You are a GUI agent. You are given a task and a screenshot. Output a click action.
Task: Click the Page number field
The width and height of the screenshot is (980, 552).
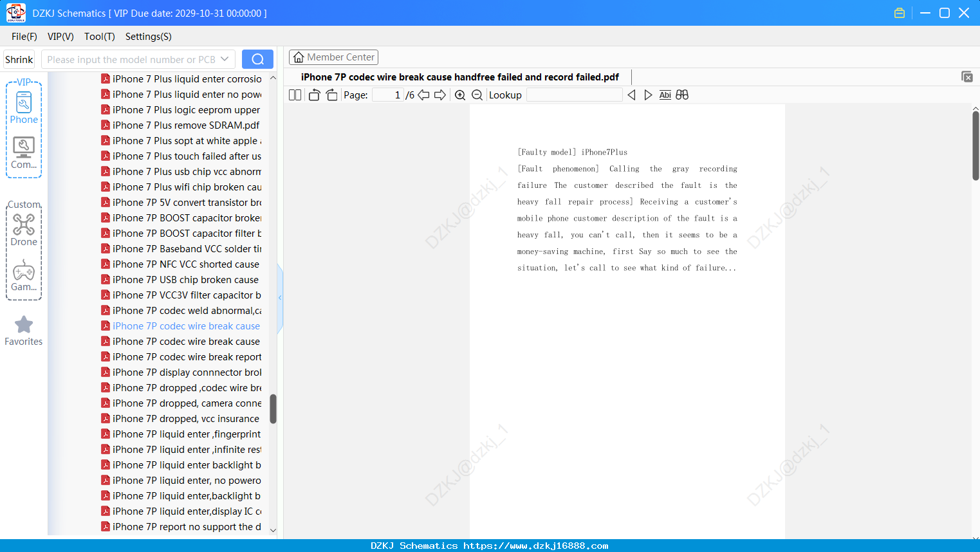[x=388, y=95]
